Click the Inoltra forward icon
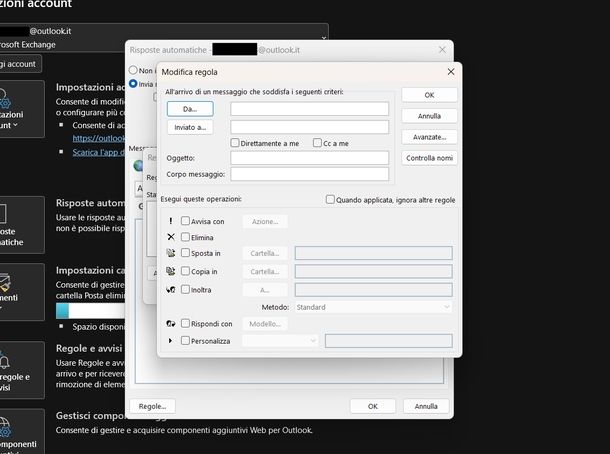This screenshot has height=454, width=610. pyautogui.click(x=170, y=289)
